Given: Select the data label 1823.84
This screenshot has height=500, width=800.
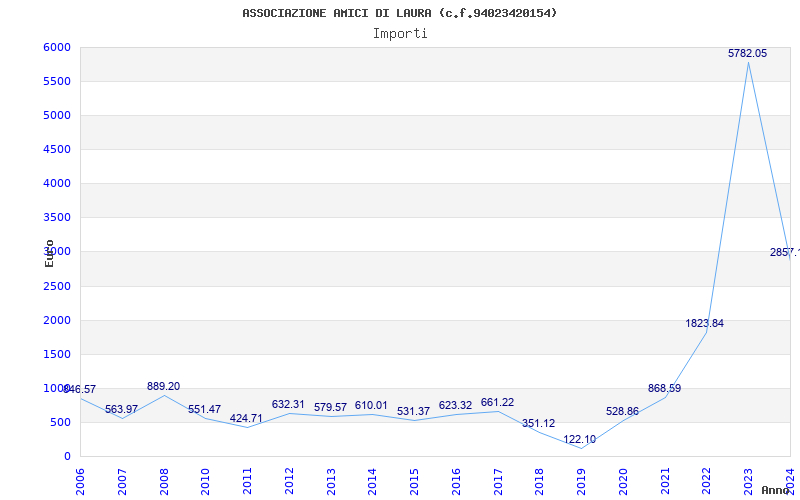Looking at the screenshot, I should (705, 323).
